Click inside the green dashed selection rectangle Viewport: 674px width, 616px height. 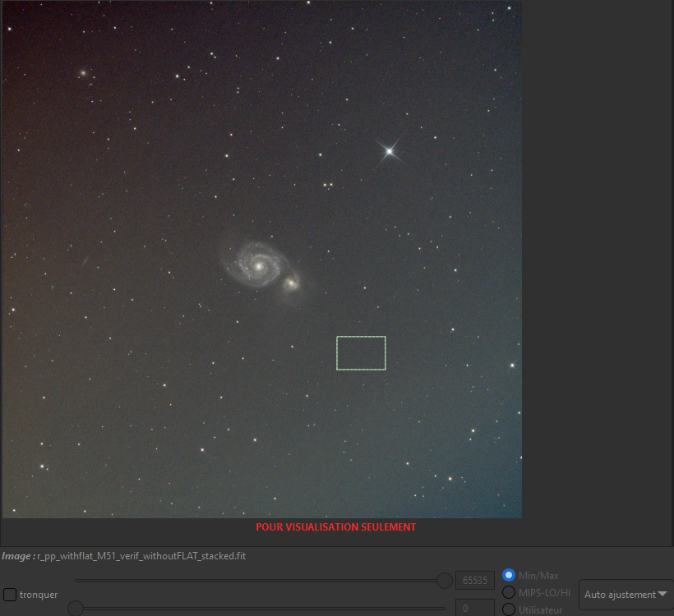tap(361, 352)
